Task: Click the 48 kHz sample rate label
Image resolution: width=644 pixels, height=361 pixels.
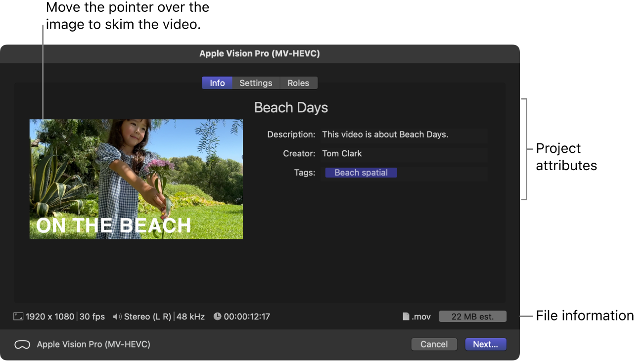Action: (190, 316)
